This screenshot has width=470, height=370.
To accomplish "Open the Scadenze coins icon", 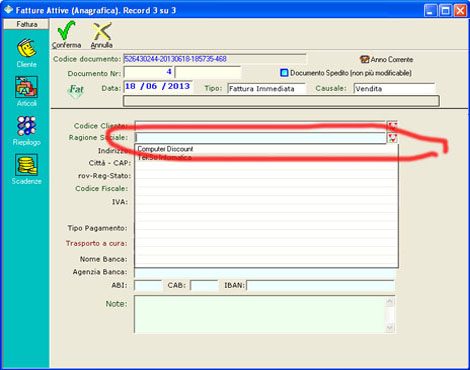I will pos(26,165).
